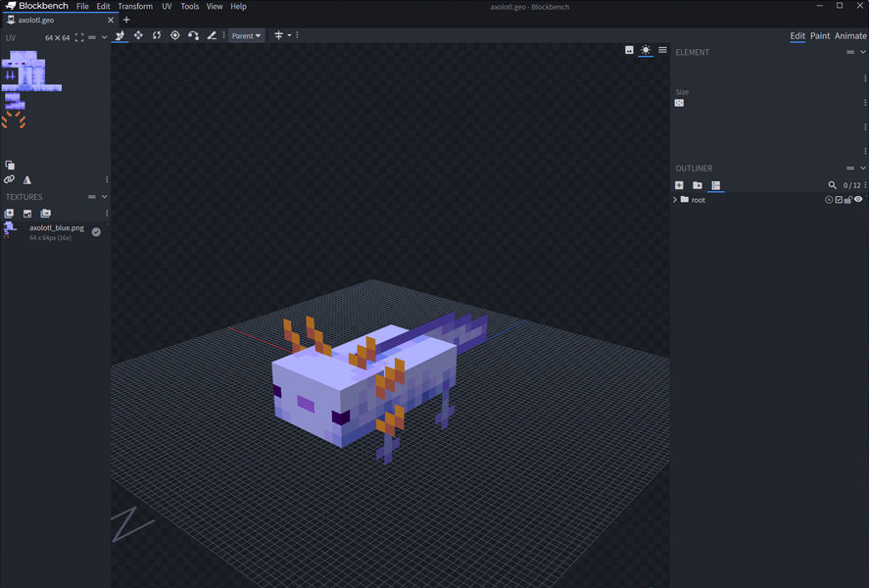The image size is (869, 588).
Task: Click the Size icon in Element panel
Action: (x=679, y=103)
